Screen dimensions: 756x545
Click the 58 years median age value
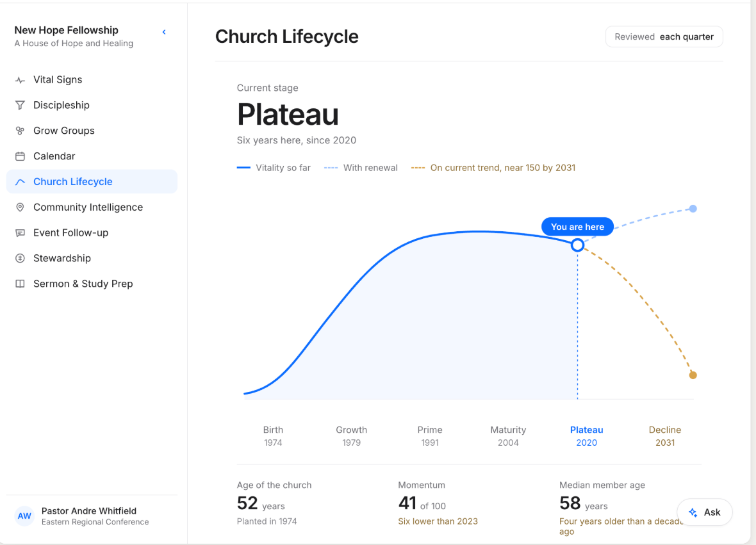click(x=584, y=503)
